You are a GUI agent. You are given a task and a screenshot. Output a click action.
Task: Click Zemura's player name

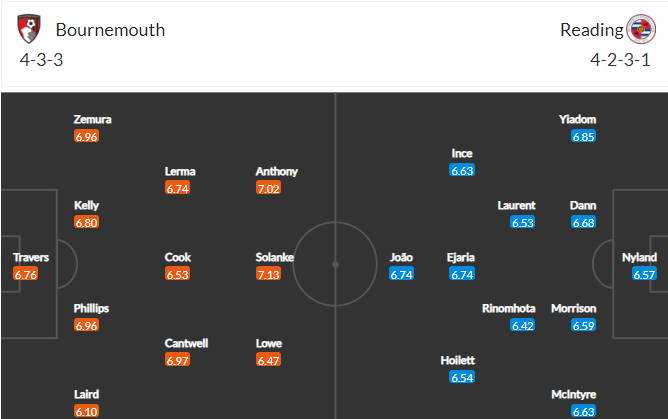93,119
